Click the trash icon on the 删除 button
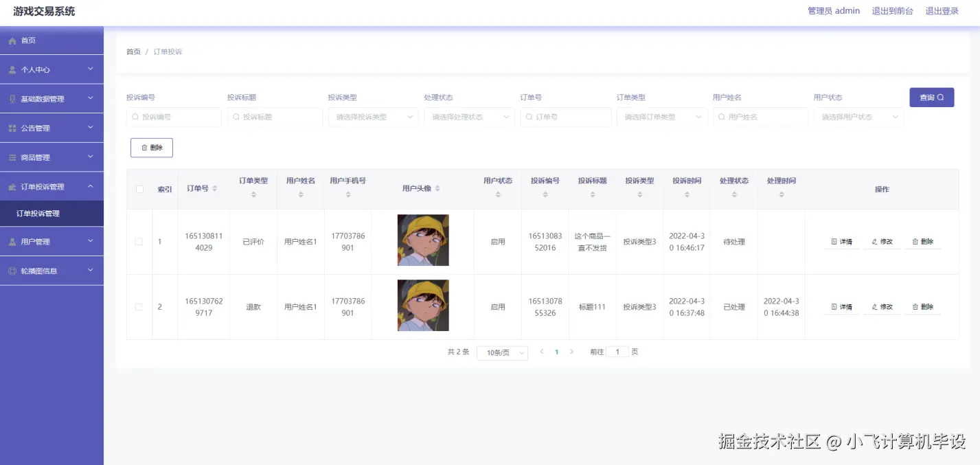Image resolution: width=980 pixels, height=465 pixels. coord(144,147)
